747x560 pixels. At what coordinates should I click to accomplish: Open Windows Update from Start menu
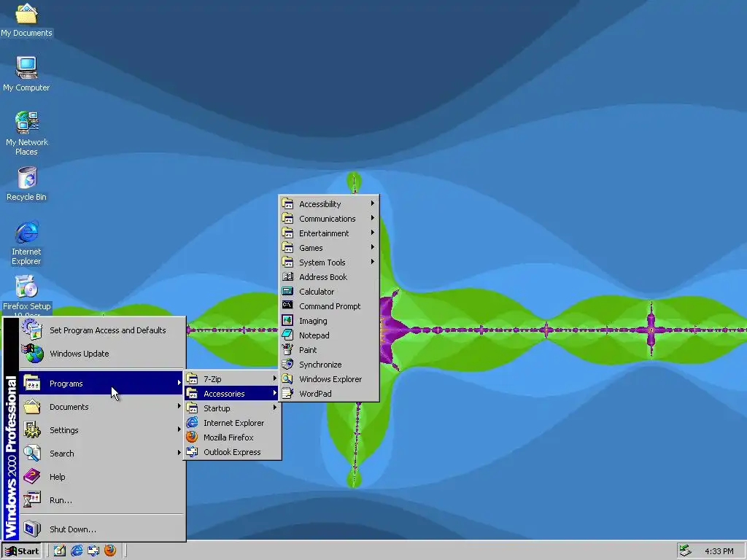click(102, 354)
